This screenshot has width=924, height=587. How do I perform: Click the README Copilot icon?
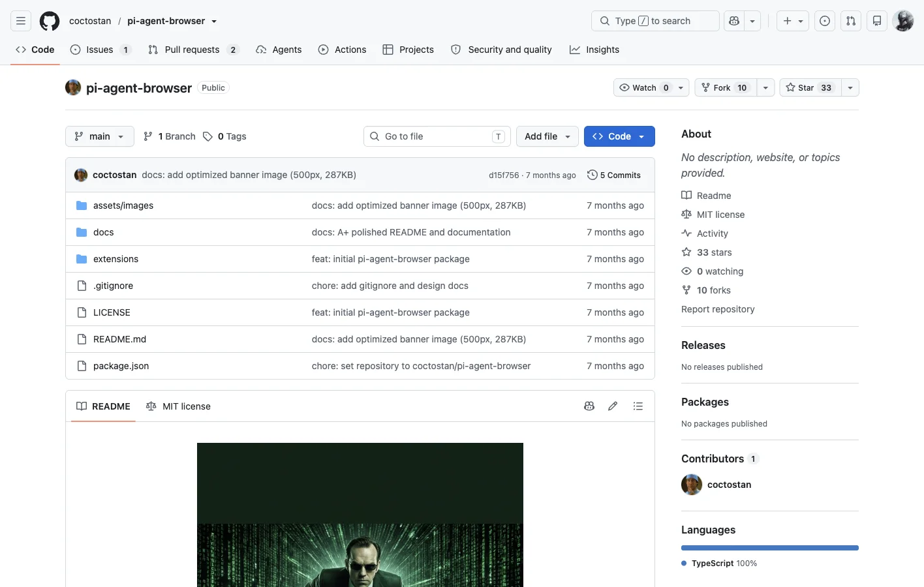click(589, 406)
